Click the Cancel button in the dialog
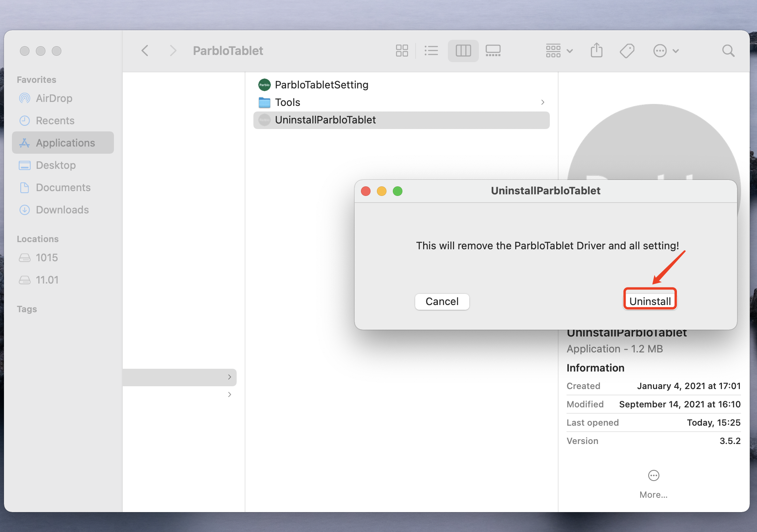The height and width of the screenshot is (532, 757). coord(442,301)
